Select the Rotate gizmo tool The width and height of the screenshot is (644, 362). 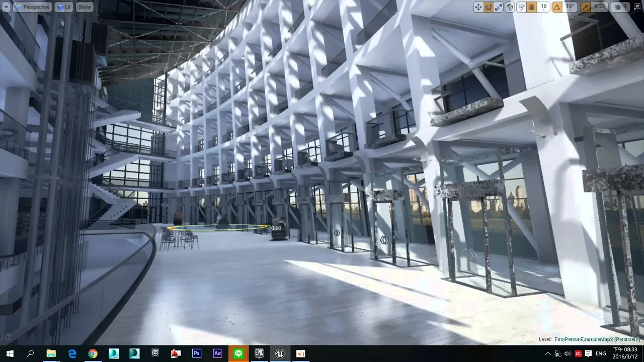(489, 7)
